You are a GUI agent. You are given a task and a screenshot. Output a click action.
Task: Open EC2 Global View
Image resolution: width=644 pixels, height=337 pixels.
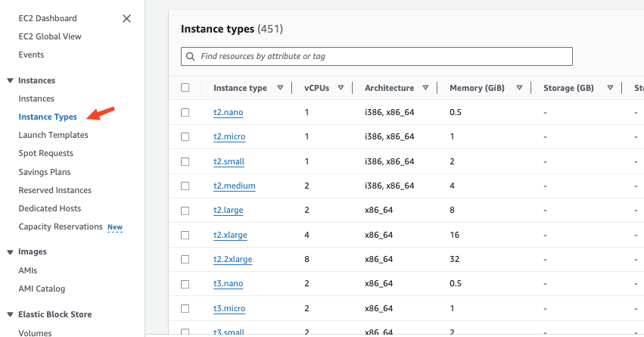pyautogui.click(x=50, y=36)
